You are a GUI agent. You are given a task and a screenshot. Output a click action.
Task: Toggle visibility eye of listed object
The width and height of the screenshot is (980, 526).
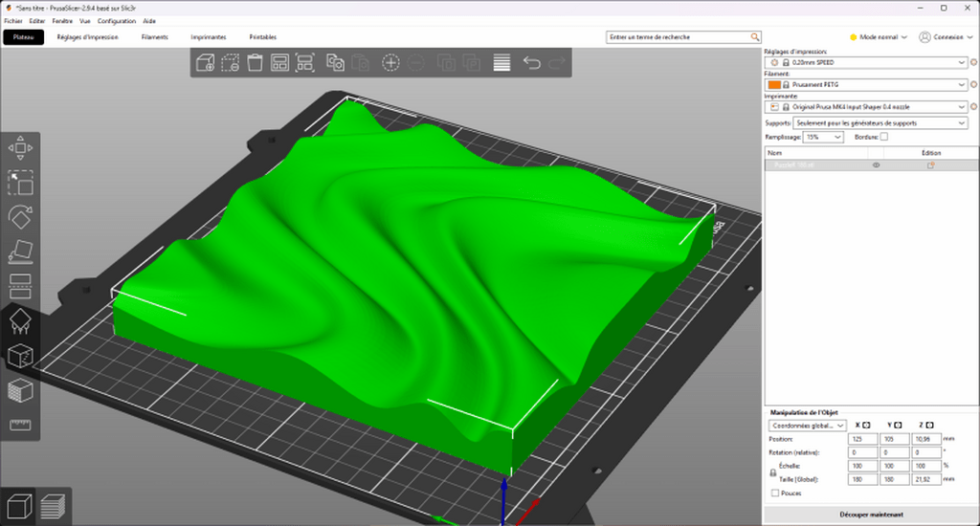pos(876,165)
